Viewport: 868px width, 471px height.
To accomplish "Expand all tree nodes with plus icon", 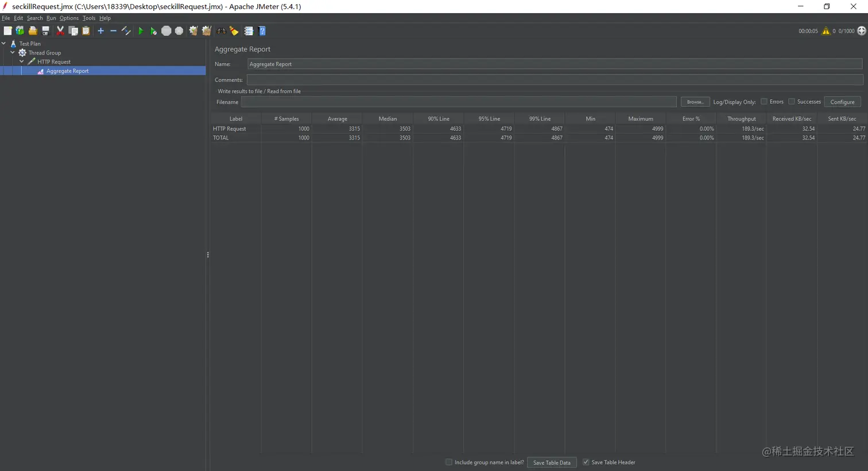I will (100, 31).
